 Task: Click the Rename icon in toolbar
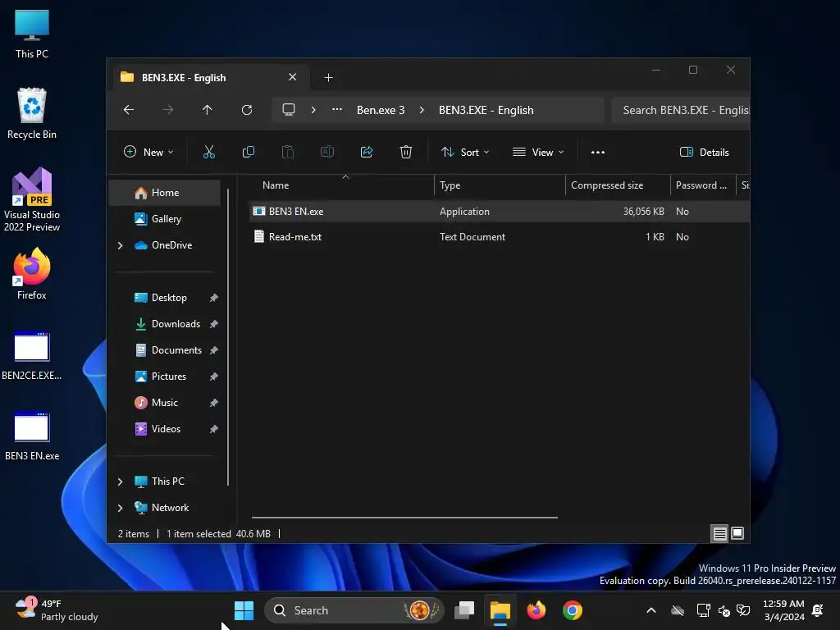click(x=327, y=152)
